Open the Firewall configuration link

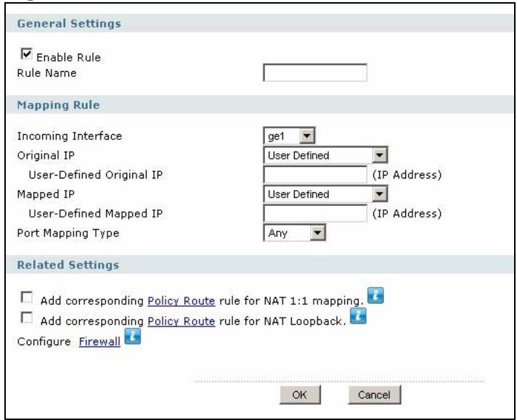point(99,342)
